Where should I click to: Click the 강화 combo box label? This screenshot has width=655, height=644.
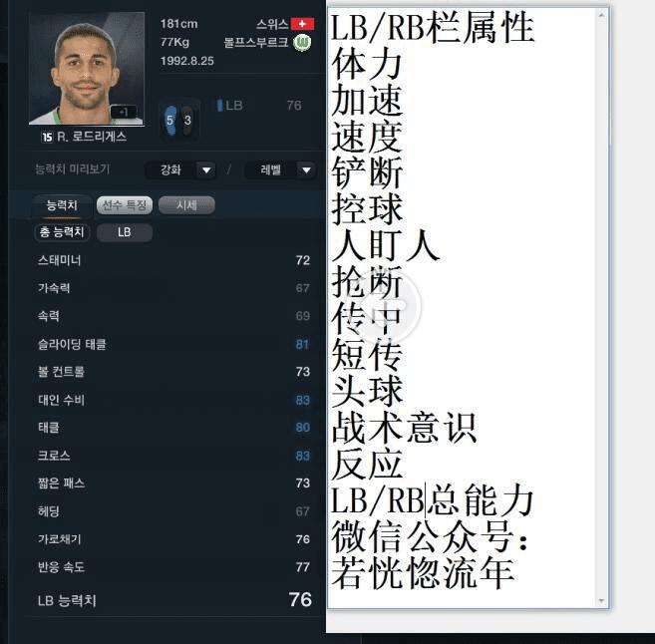[170, 170]
